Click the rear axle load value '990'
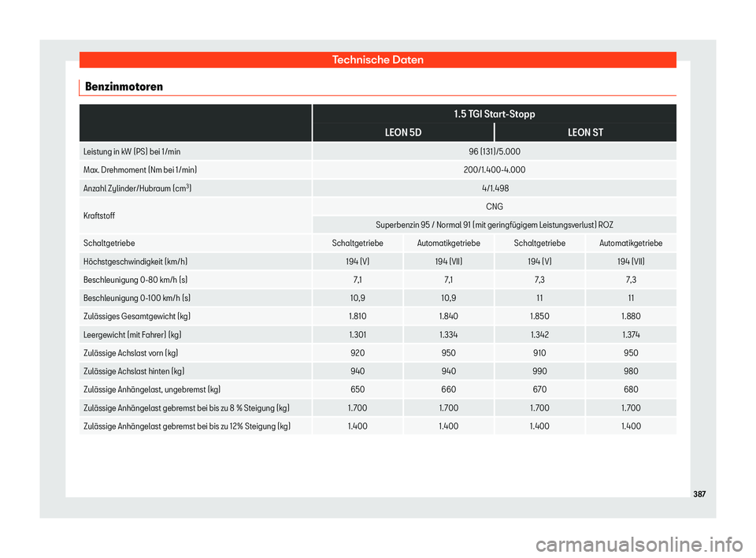Viewport: 756px width, 558px height. [x=539, y=372]
